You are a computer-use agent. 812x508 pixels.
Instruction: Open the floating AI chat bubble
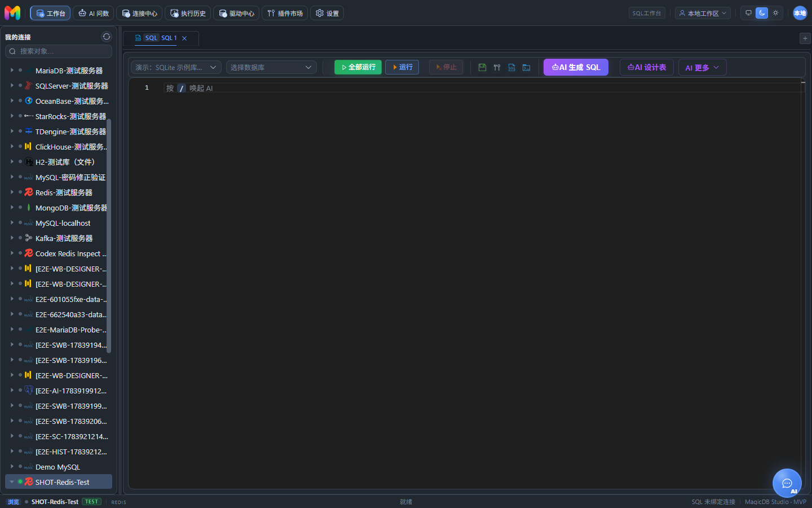click(x=787, y=483)
